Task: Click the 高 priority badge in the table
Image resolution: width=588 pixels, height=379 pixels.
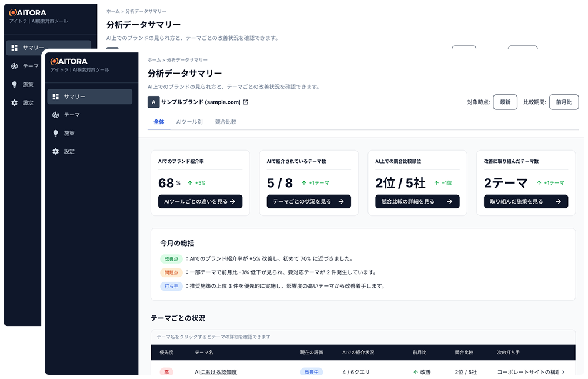Action: point(166,372)
